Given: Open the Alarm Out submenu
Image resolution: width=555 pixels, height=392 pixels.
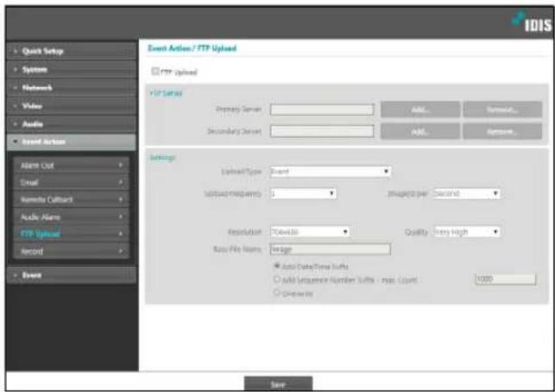Looking at the screenshot, I should click(71, 166).
